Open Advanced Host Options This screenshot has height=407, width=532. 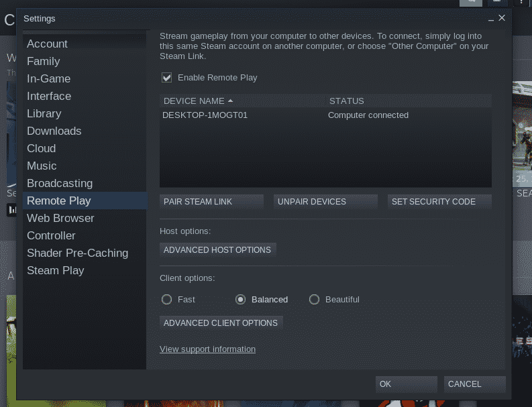[218, 250]
